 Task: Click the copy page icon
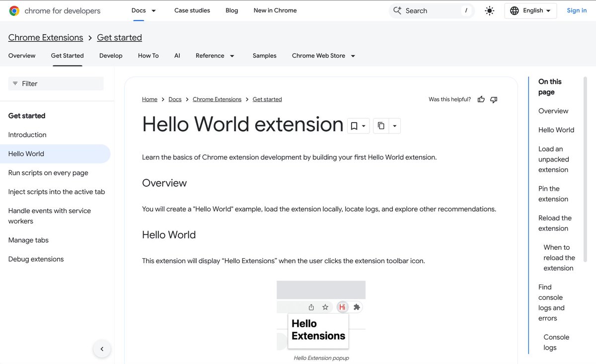pos(381,126)
